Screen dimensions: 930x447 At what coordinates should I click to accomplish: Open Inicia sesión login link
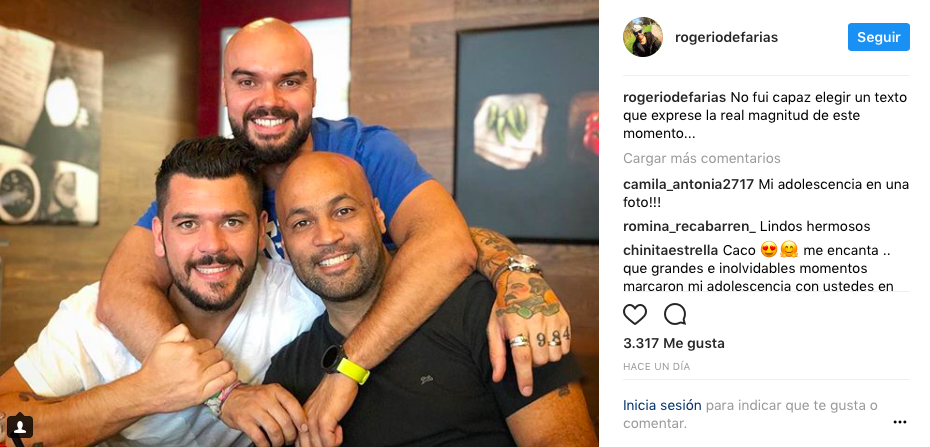point(662,406)
